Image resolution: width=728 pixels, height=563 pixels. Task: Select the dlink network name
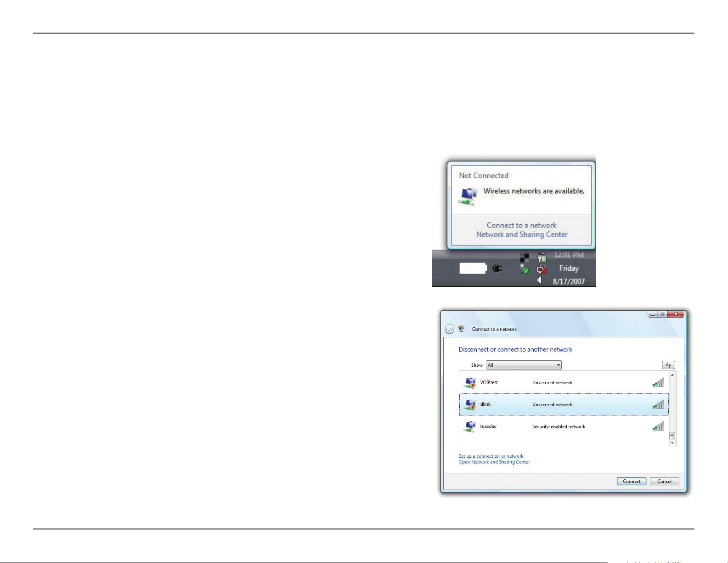point(485,404)
